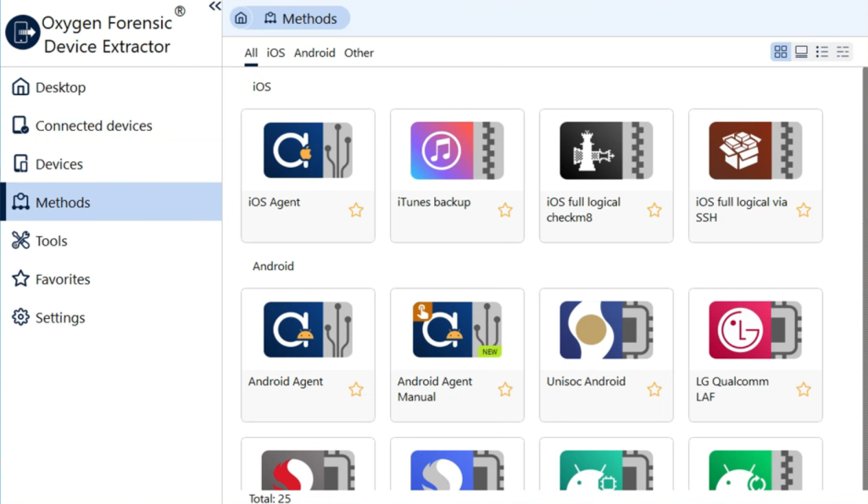Click the home breadcrumb icon
This screenshot has height=504, width=868.
tap(241, 19)
